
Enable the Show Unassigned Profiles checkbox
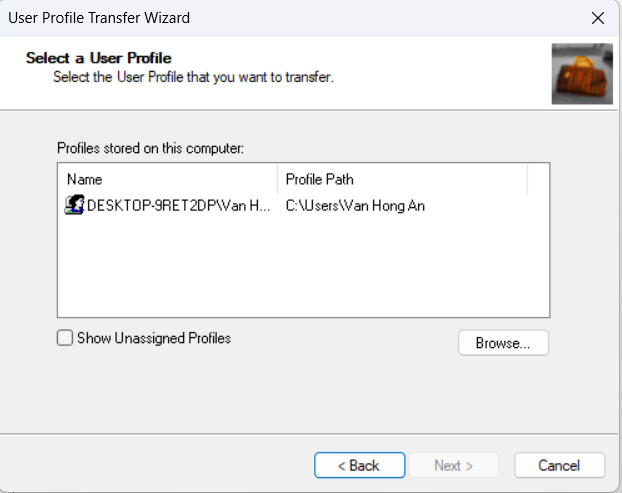65,338
